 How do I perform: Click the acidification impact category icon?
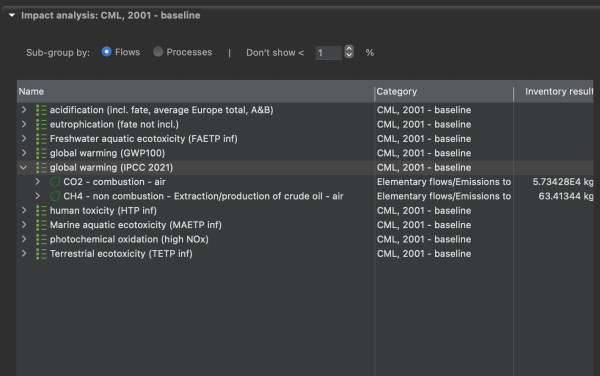click(x=41, y=110)
